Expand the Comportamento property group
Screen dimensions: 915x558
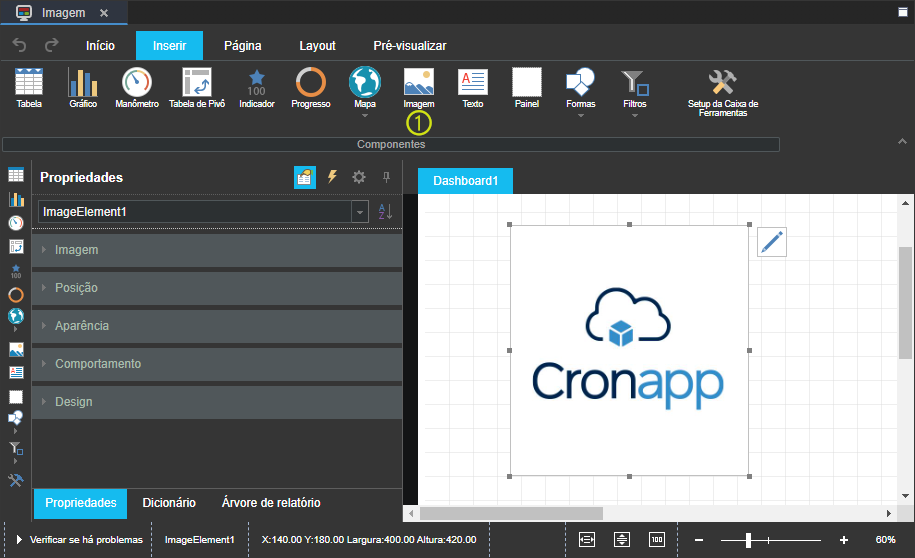coord(217,364)
